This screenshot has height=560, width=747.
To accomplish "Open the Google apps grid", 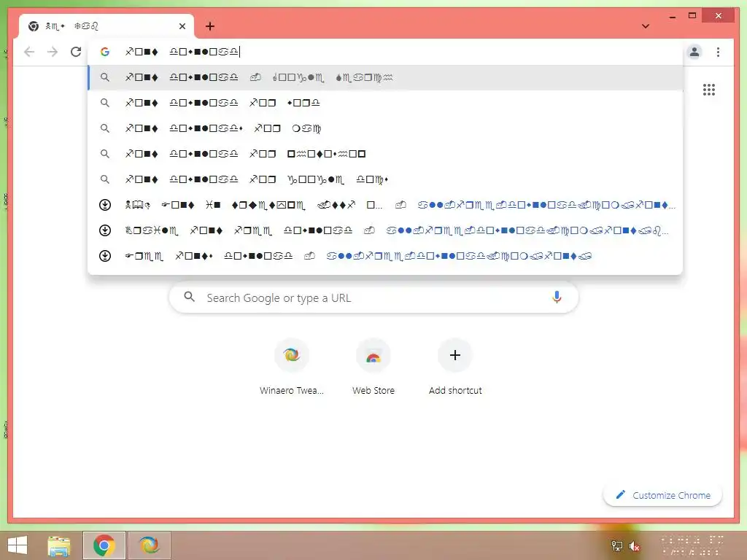I will coord(709,90).
